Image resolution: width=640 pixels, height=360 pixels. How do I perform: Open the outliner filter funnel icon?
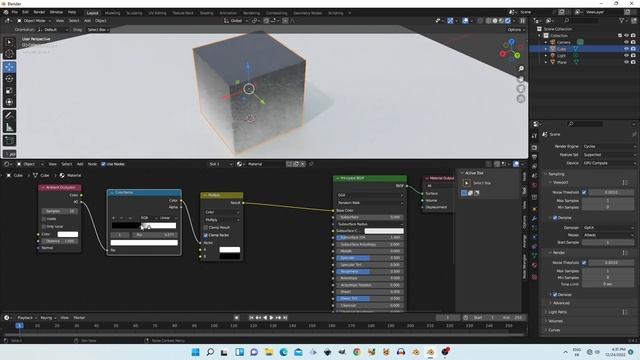coord(622,20)
